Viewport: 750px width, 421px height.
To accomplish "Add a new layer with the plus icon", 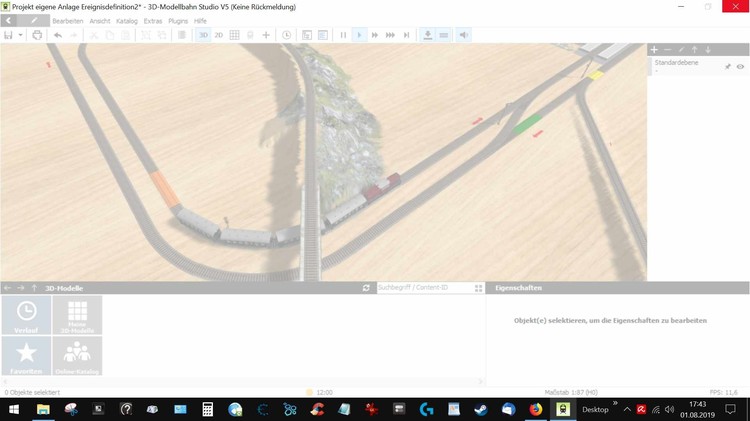I will (x=654, y=49).
